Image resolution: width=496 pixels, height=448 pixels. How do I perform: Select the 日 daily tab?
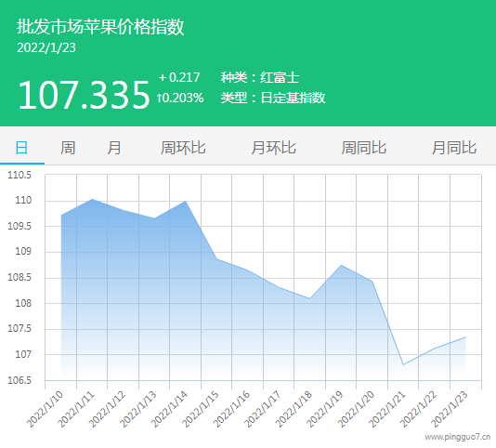[x=21, y=148]
